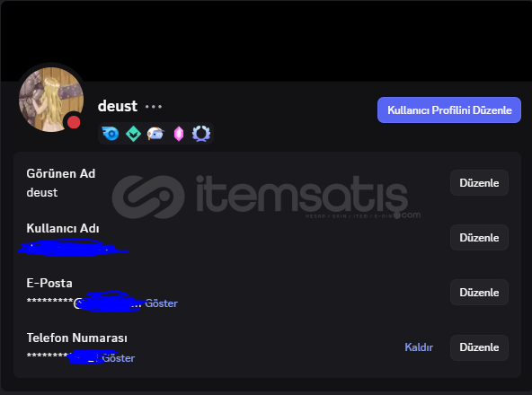Click Kullanıcı Profilini Düzenle button
The height and width of the screenshot is (395, 532).
(449, 110)
